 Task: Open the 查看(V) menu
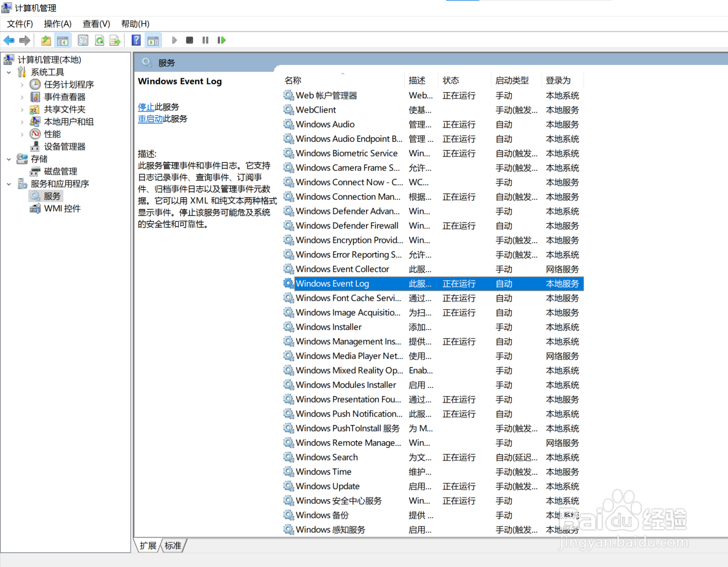tap(97, 24)
